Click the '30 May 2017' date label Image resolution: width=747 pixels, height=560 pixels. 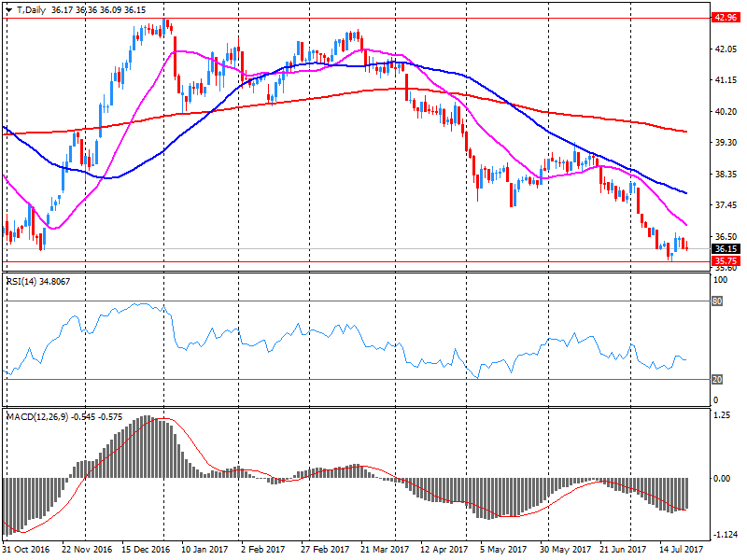tap(565, 550)
